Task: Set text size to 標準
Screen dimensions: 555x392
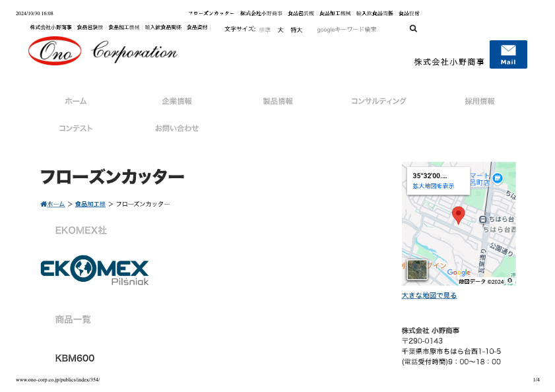Action: [x=265, y=30]
